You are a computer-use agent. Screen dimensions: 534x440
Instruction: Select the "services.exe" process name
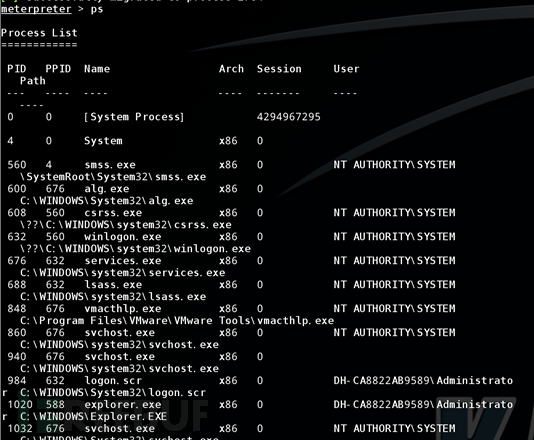123,261
